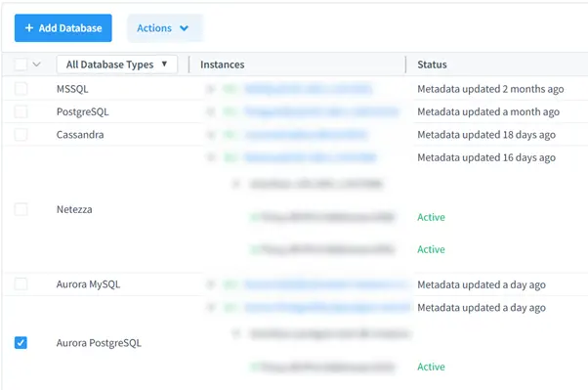Tick the Netezza row checkbox
The height and width of the screenshot is (390, 588).
click(21, 209)
